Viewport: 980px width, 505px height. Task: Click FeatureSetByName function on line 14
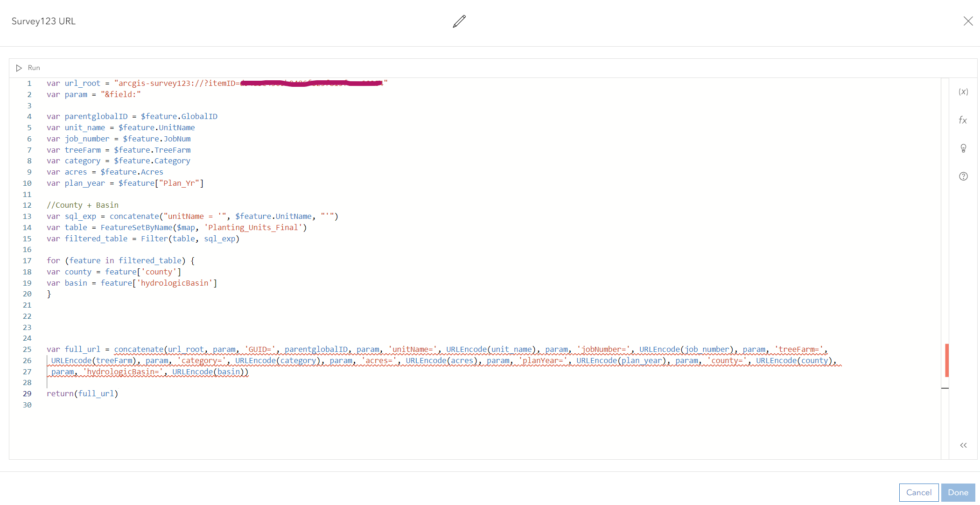(136, 227)
